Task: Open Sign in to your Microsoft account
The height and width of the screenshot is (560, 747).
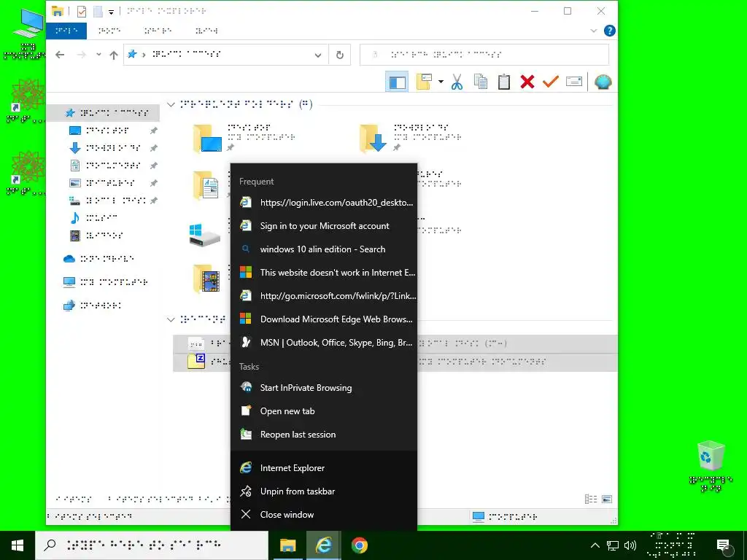Action: tap(324, 226)
